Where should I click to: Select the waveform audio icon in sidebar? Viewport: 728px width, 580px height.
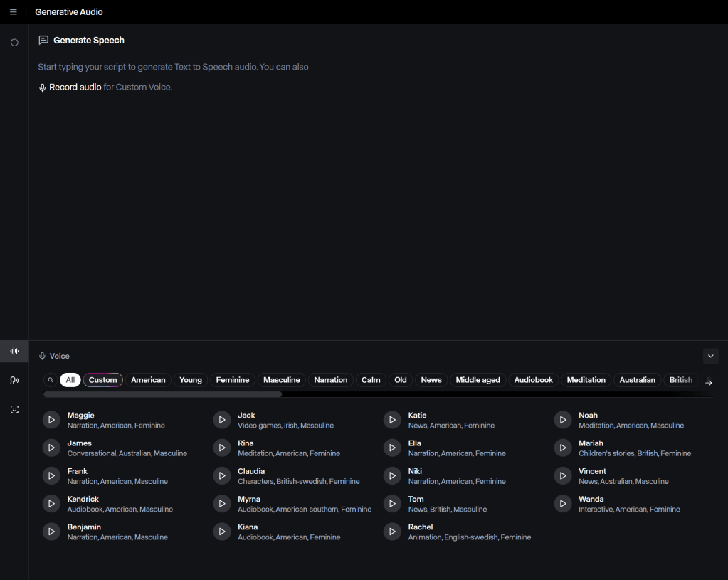(14, 351)
